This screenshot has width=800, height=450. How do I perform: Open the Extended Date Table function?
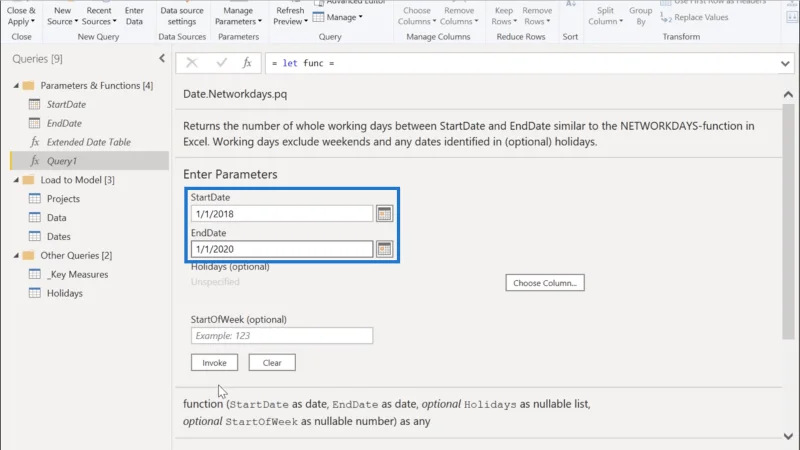click(89, 142)
